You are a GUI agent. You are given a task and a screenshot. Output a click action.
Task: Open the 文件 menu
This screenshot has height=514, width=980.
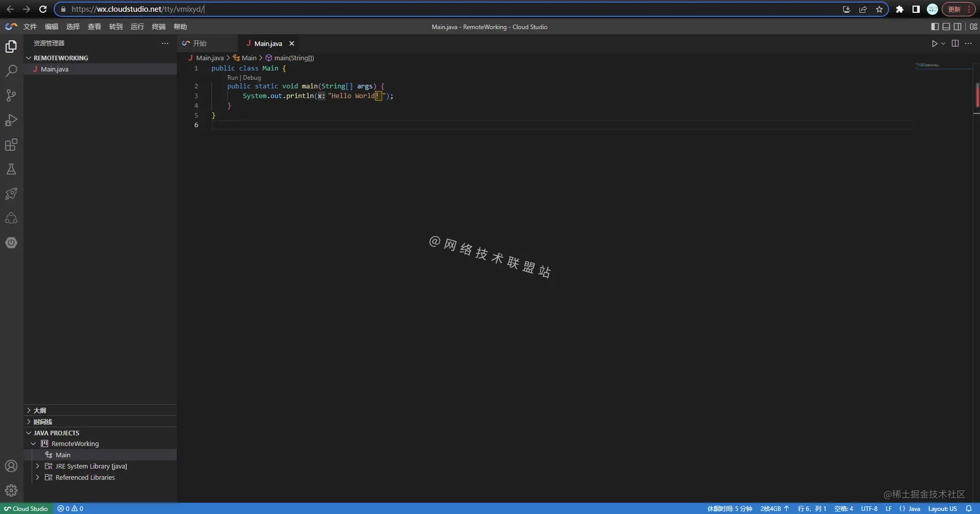[30, 27]
